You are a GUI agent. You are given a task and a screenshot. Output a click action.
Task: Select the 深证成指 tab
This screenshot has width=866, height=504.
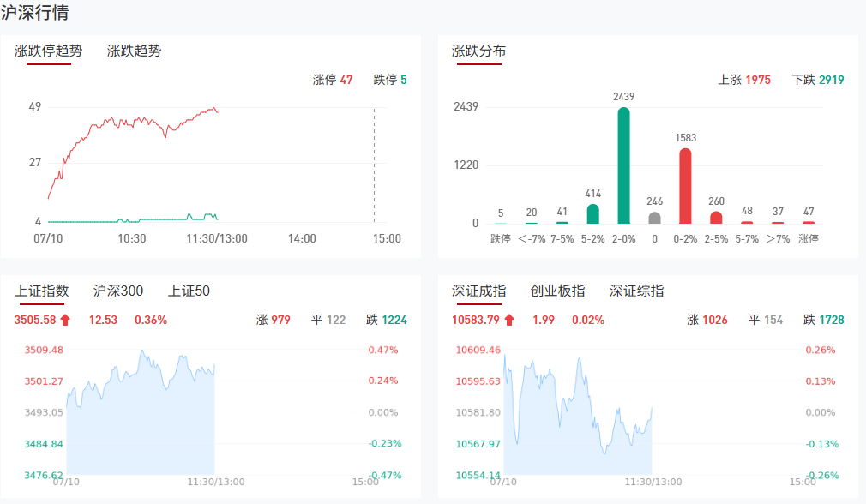[479, 291]
